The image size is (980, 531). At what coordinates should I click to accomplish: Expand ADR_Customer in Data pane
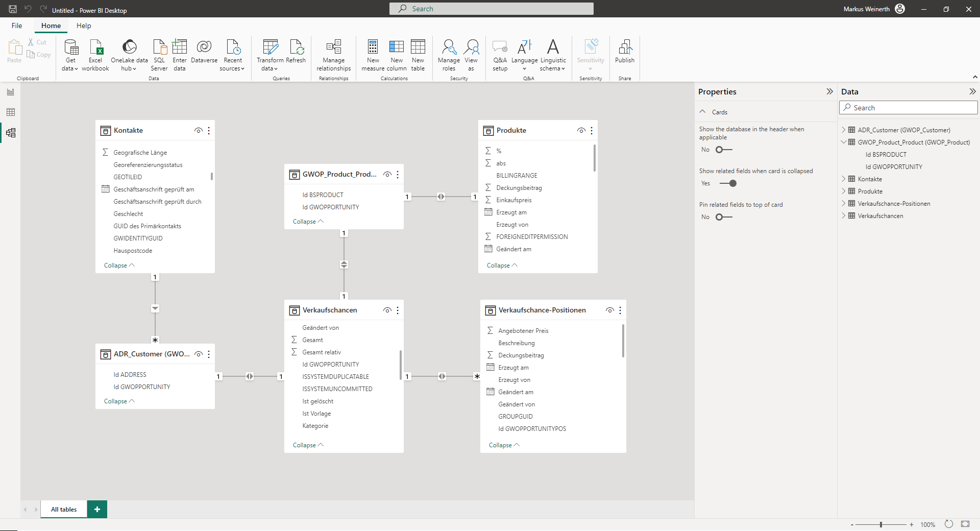[x=844, y=130]
